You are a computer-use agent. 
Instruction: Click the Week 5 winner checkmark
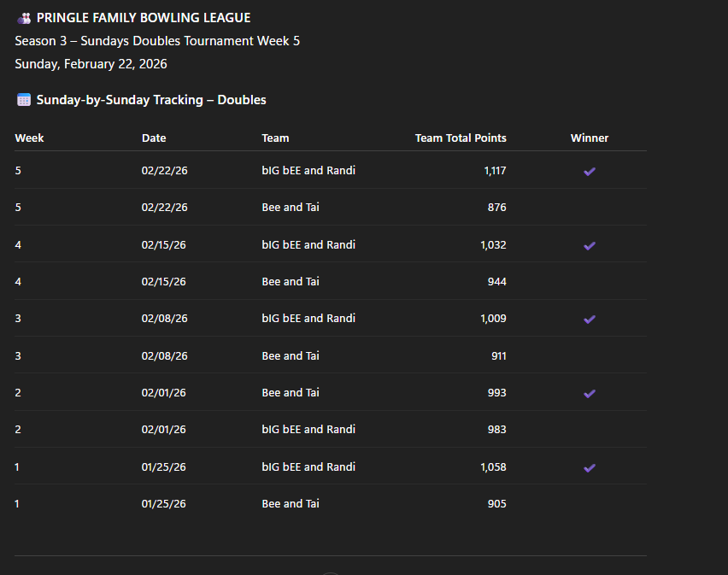pos(590,171)
